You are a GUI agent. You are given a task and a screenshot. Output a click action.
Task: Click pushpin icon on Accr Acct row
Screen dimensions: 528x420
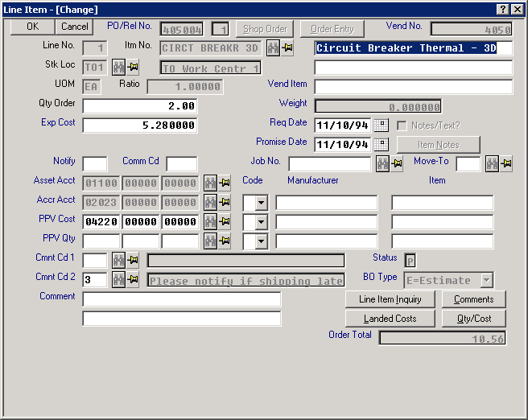pos(225,202)
